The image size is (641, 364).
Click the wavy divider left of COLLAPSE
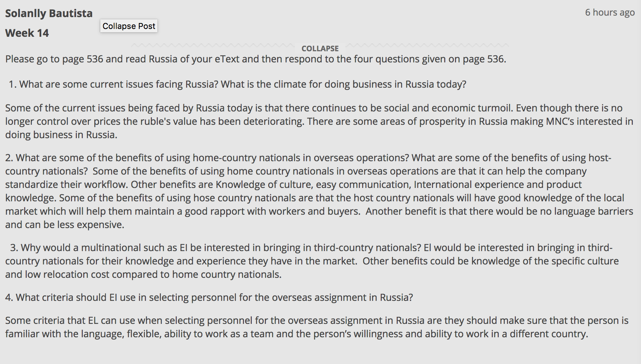tap(213, 45)
